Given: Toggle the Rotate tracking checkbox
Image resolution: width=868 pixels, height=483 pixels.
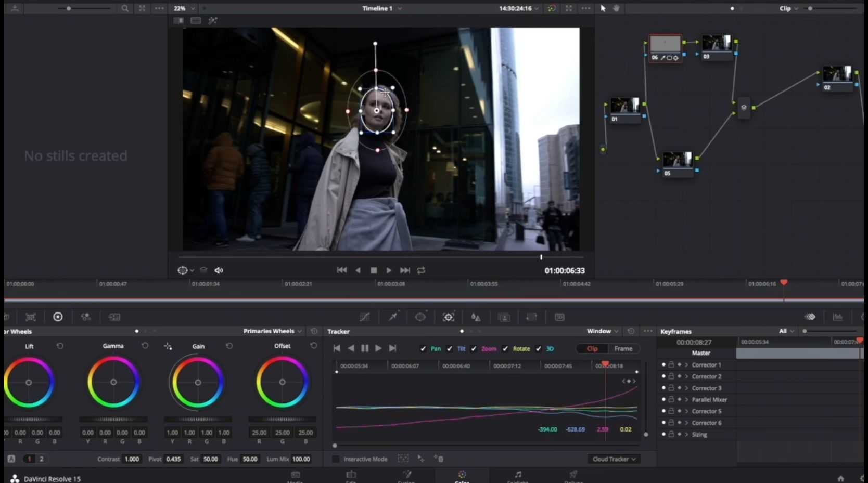Looking at the screenshot, I should click(505, 349).
